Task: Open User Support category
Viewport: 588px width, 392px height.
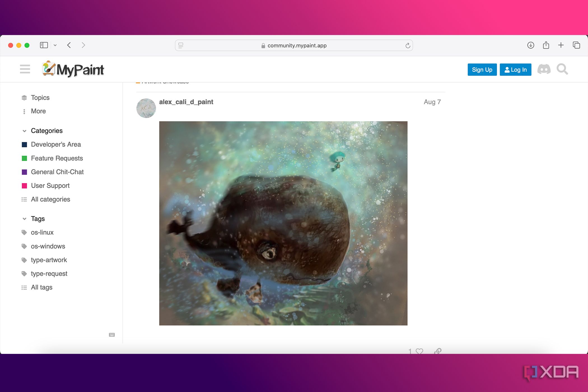Action: coord(46,186)
